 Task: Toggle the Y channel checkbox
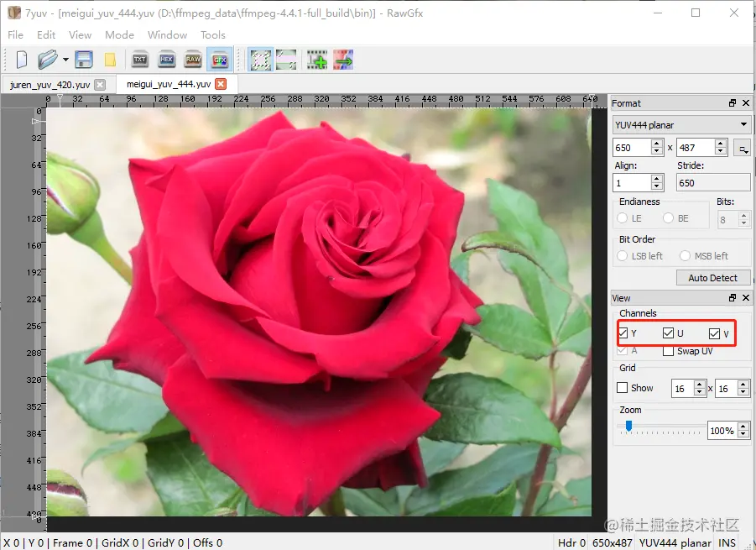click(623, 333)
